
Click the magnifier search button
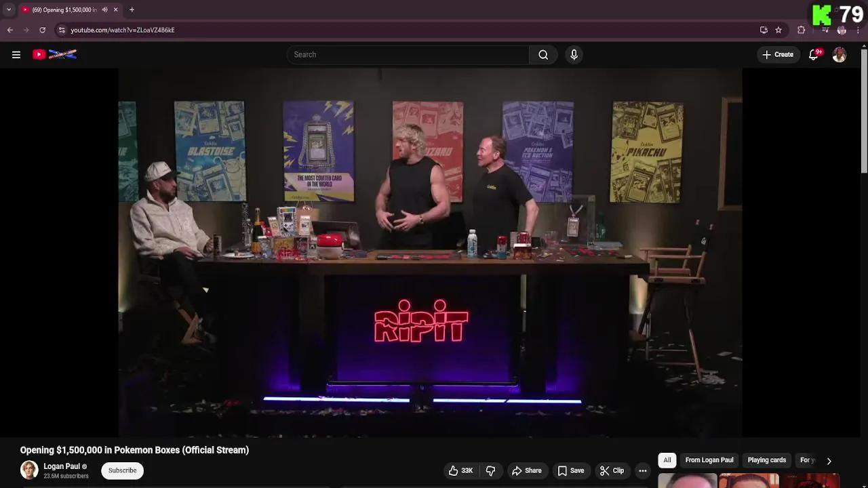(x=543, y=55)
